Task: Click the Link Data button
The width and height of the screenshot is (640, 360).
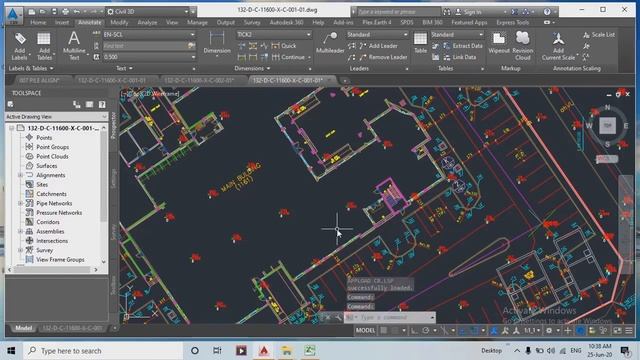Action: point(460,57)
